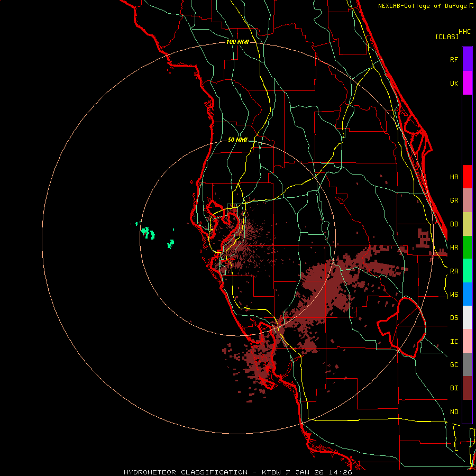Pick the teal RA legend swatch
The height and width of the screenshot is (476, 476).
(x=467, y=271)
